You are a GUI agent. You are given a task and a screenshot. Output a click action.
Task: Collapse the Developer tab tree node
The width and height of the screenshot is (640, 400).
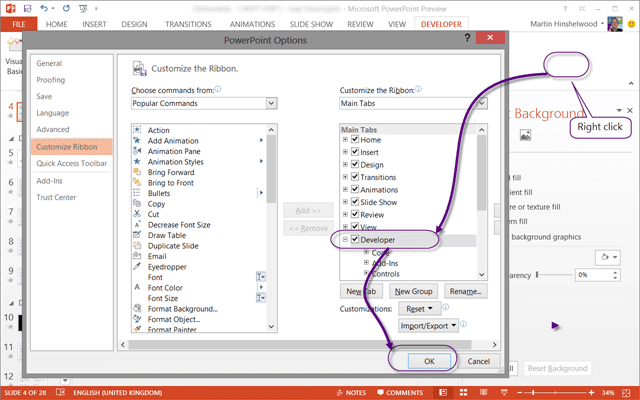[345, 240]
